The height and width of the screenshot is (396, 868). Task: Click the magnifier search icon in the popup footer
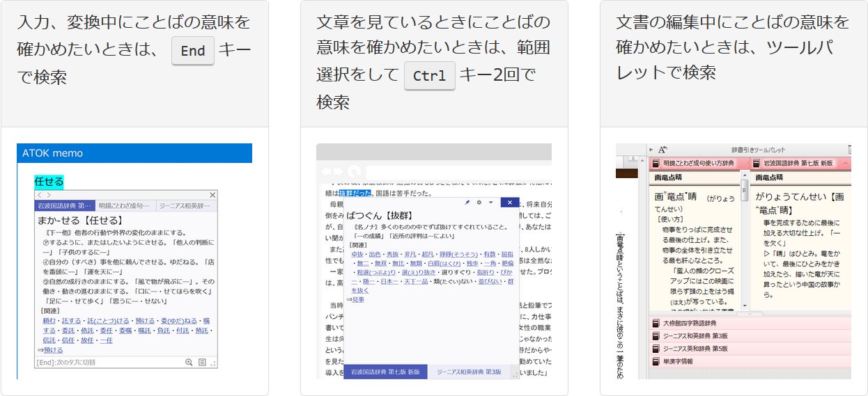pos(189,363)
